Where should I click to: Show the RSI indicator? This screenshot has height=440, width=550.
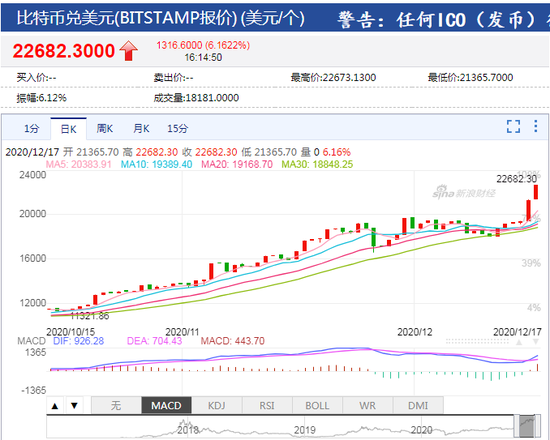267,406
